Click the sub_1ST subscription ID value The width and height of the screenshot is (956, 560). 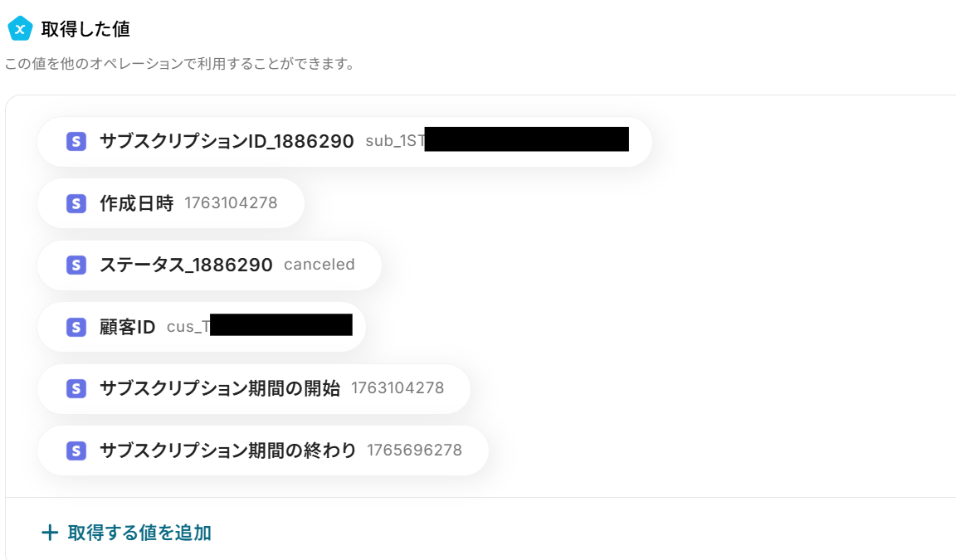[x=395, y=142]
